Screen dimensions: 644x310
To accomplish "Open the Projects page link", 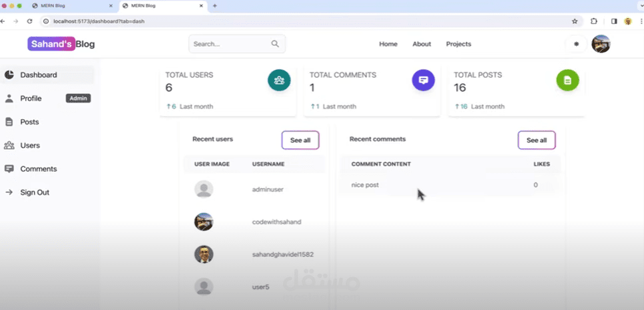I will pos(459,44).
